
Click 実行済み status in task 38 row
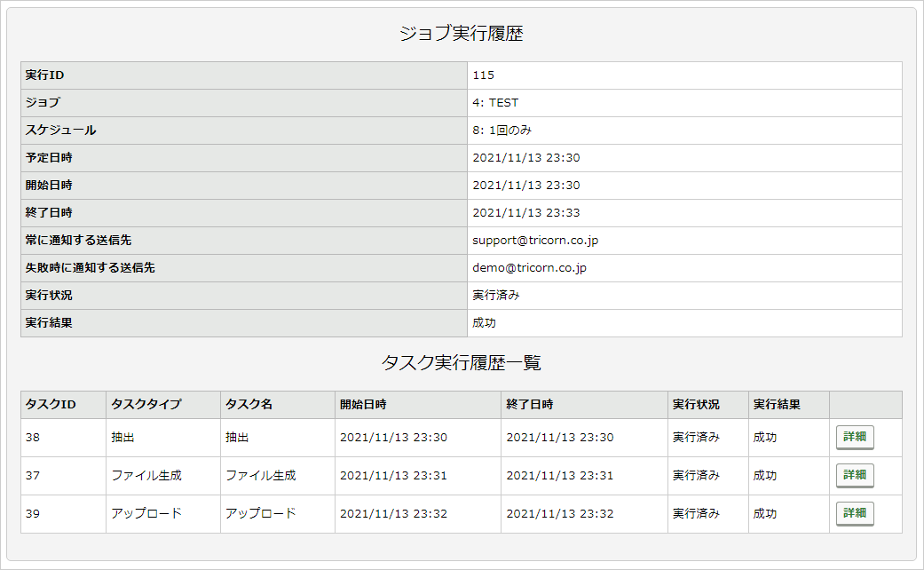(697, 438)
